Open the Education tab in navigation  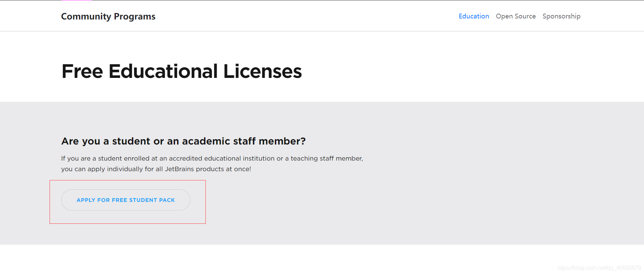pyautogui.click(x=473, y=16)
